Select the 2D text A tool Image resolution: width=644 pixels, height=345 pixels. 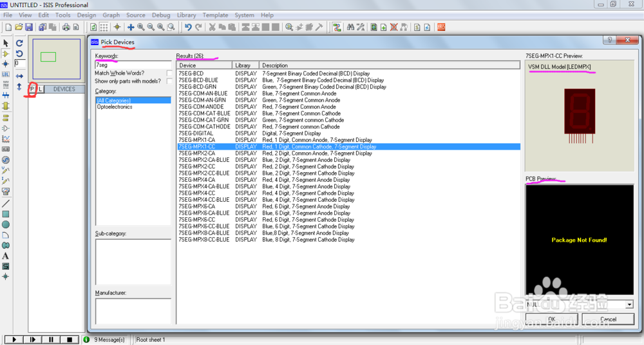(x=6, y=256)
